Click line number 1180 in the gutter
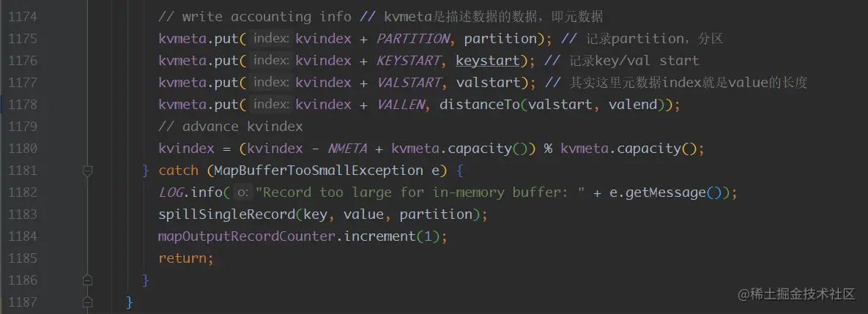Viewport: 868px width, 314px height. (23, 149)
